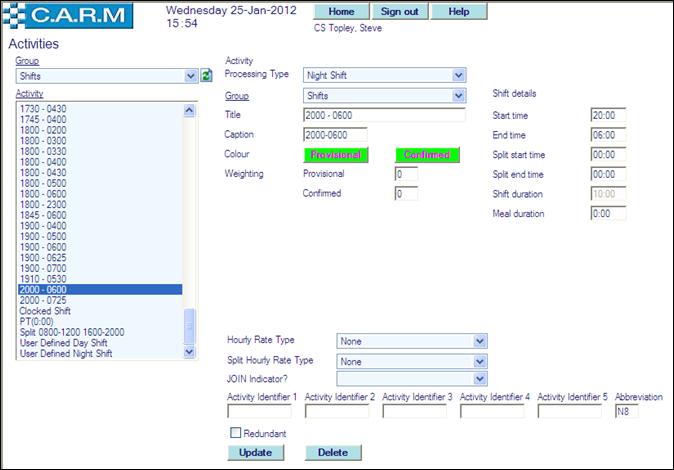Screen dimensions: 674x470
Task: Click the Delete button
Action: [332, 453]
